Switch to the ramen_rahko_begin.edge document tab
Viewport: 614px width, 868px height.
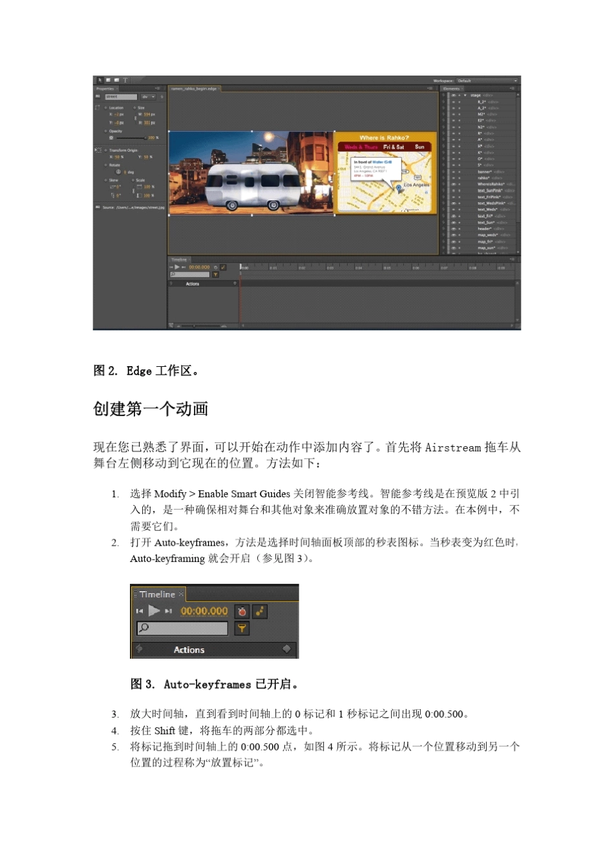click(194, 88)
